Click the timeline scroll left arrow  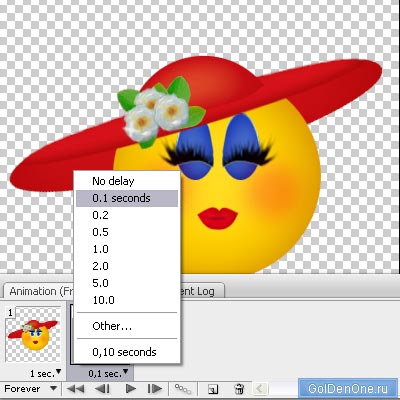[260, 389]
